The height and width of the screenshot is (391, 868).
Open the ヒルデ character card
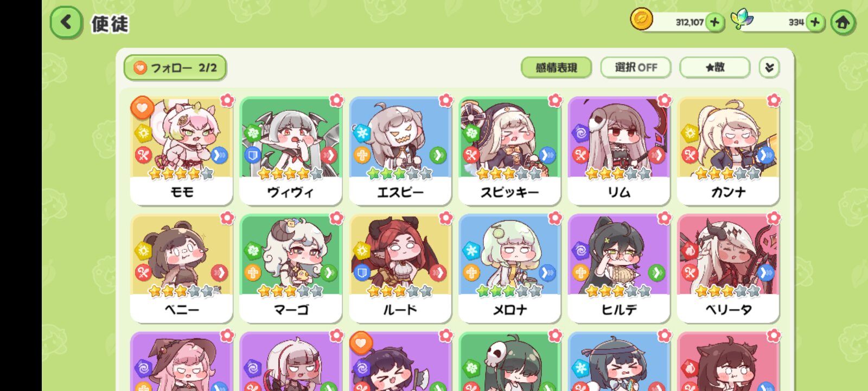(x=619, y=268)
